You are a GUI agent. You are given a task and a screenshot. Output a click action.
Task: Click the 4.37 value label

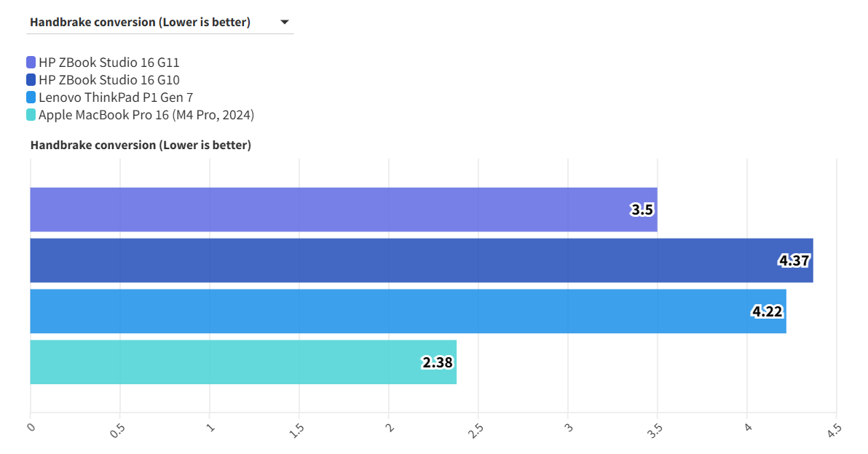[x=794, y=260]
